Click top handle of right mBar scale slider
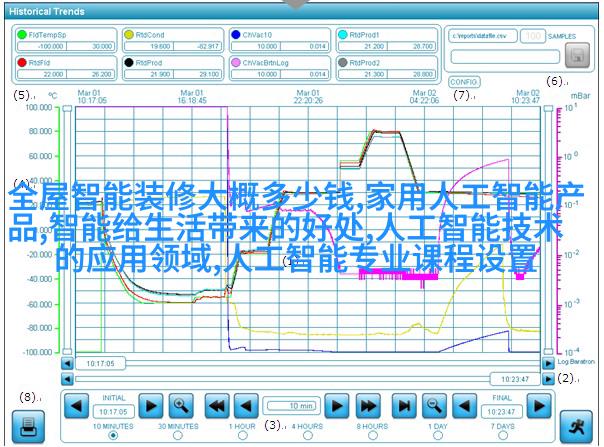 pos(548,109)
